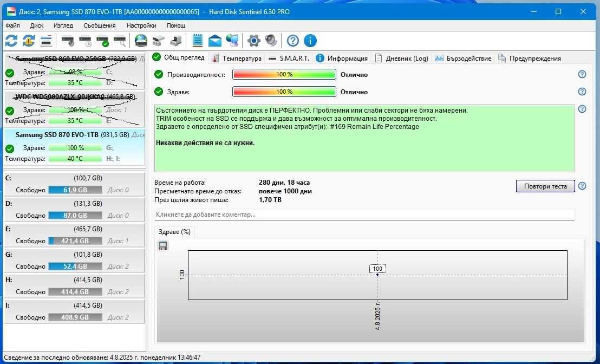Click the 280 дни, 18 часа value
Screen dimensions: 600x364
[284, 183]
